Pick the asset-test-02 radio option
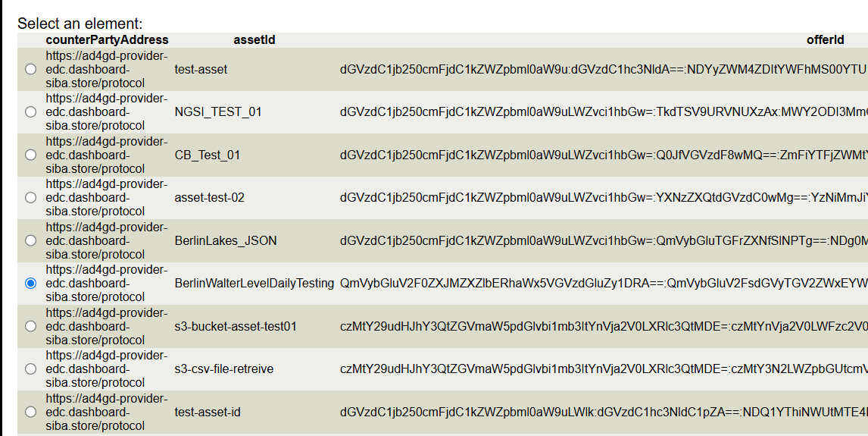The image size is (868, 436). 30,198
